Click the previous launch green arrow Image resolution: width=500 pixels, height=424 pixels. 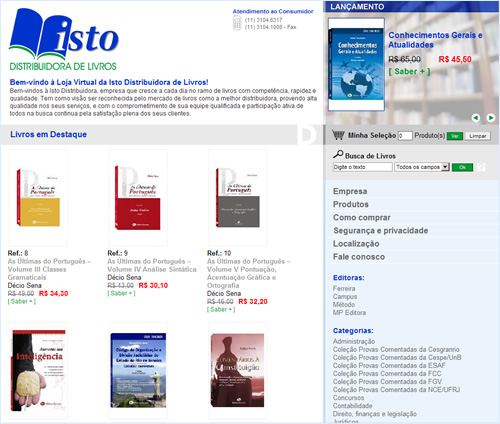(476, 117)
